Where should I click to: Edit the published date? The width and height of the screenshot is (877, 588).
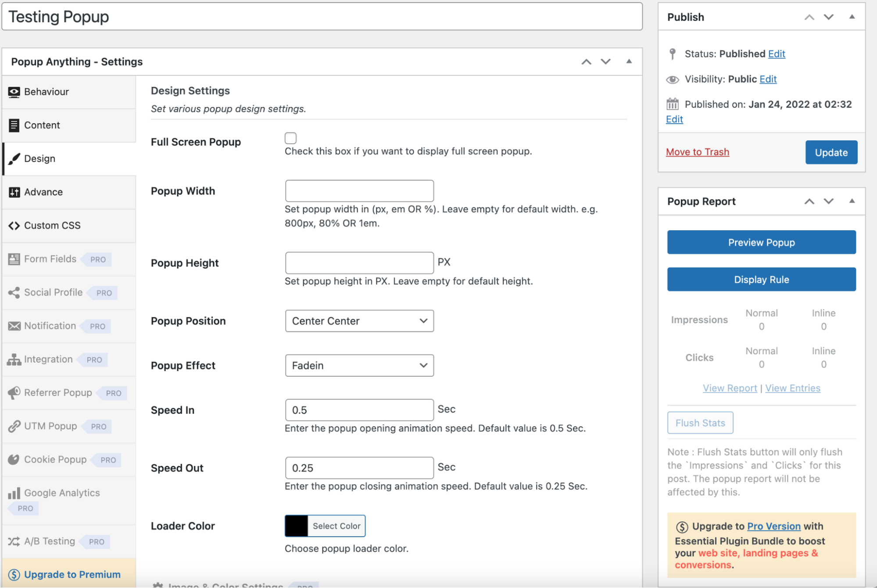pos(674,119)
